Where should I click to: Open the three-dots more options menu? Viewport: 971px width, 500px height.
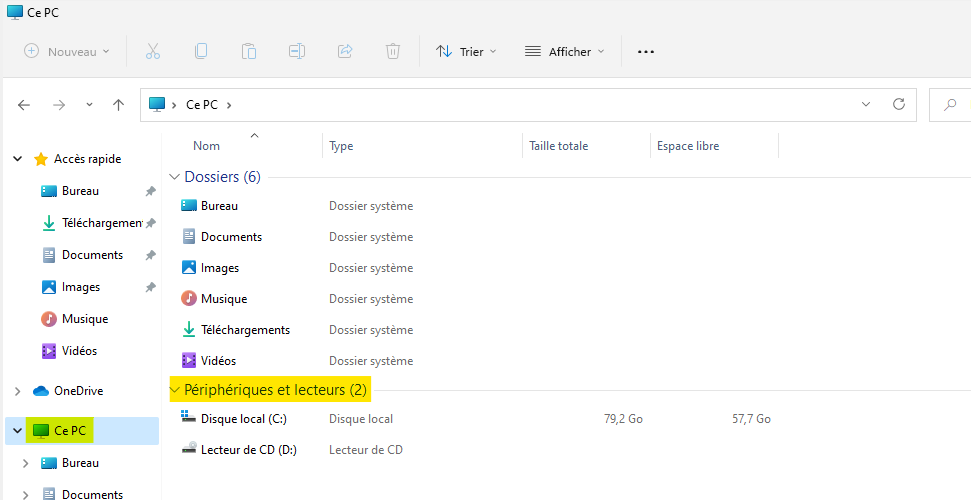point(646,51)
